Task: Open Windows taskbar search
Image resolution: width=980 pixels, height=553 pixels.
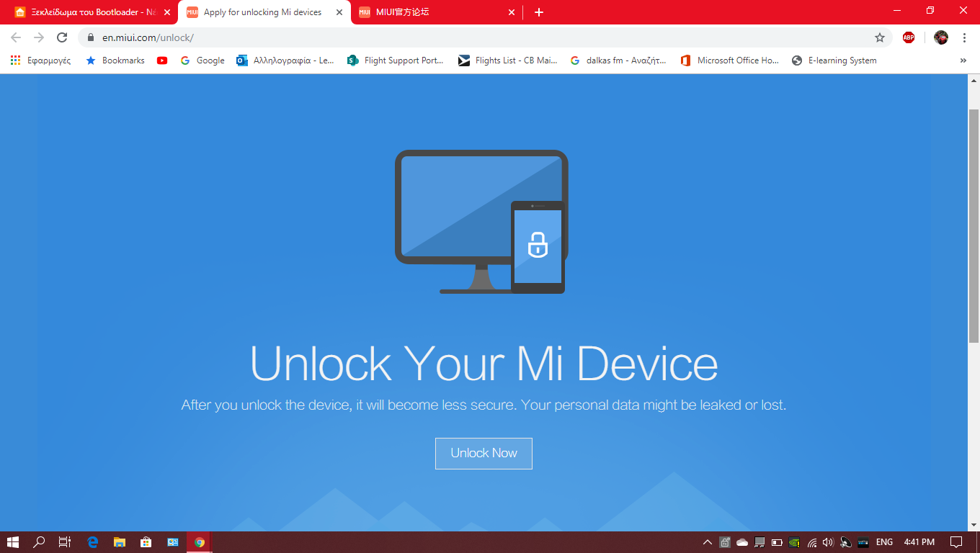Action: pyautogui.click(x=39, y=542)
